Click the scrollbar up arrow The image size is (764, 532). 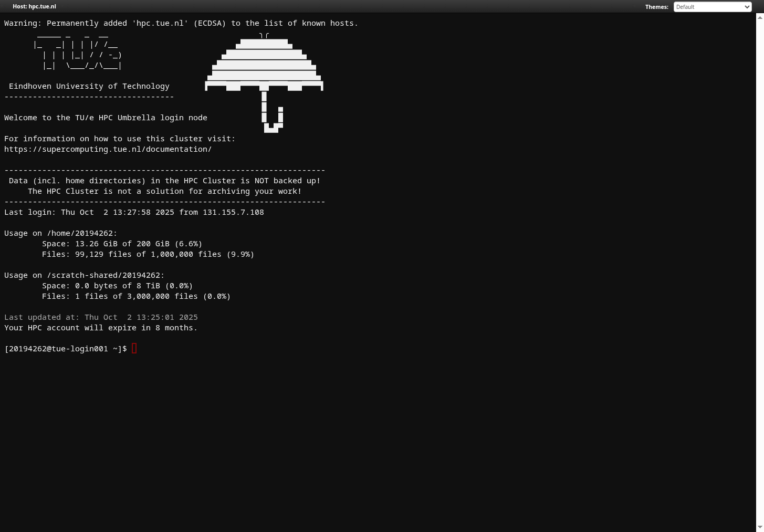click(x=759, y=17)
